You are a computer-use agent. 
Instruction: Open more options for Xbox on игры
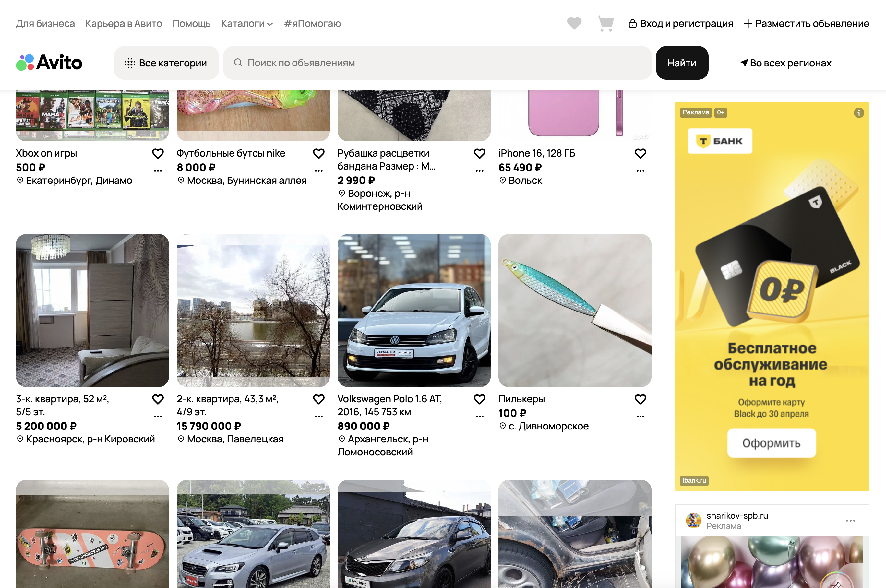(x=158, y=171)
